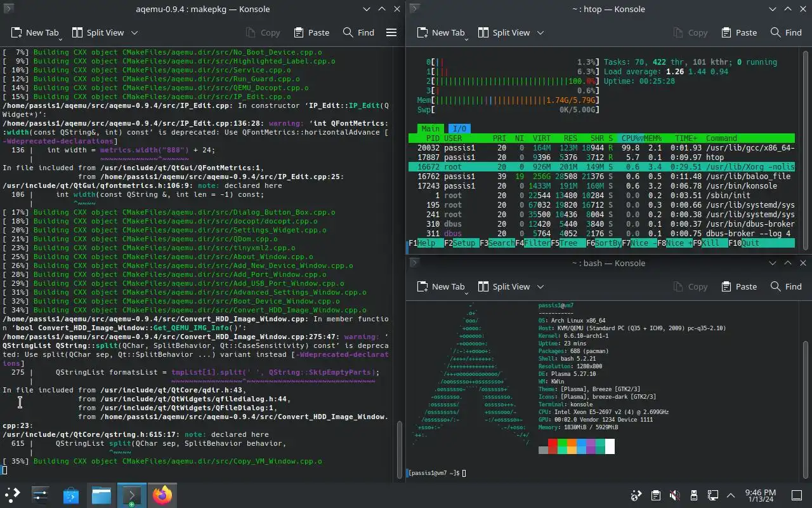The height and width of the screenshot is (508, 812).
Task: Open the removable devices tray icon
Action: 693,495
